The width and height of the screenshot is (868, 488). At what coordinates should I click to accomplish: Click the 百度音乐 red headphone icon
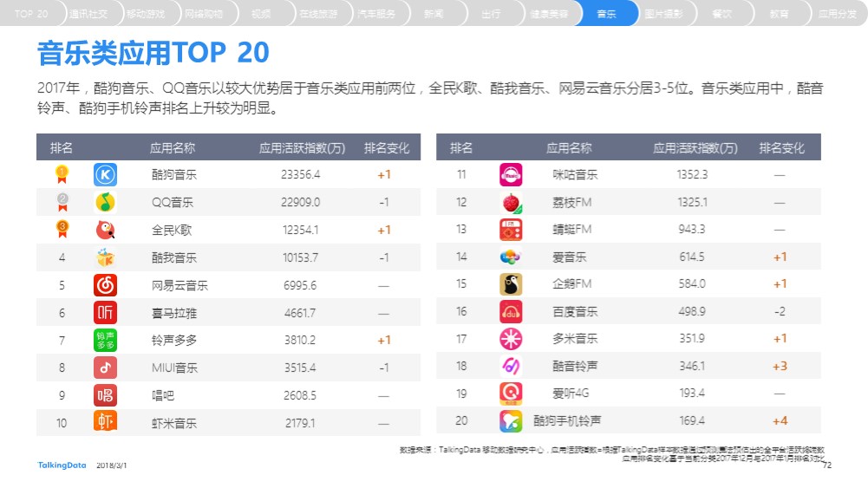511,312
